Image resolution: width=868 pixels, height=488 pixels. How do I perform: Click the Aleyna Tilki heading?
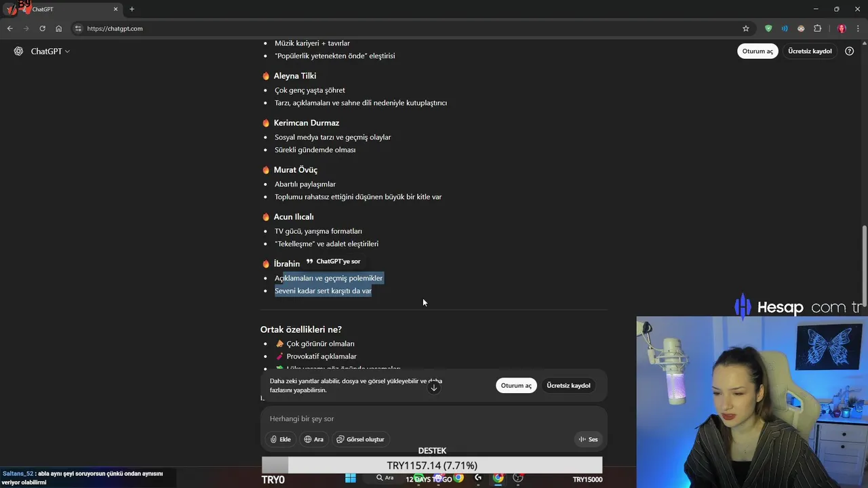pyautogui.click(x=295, y=76)
